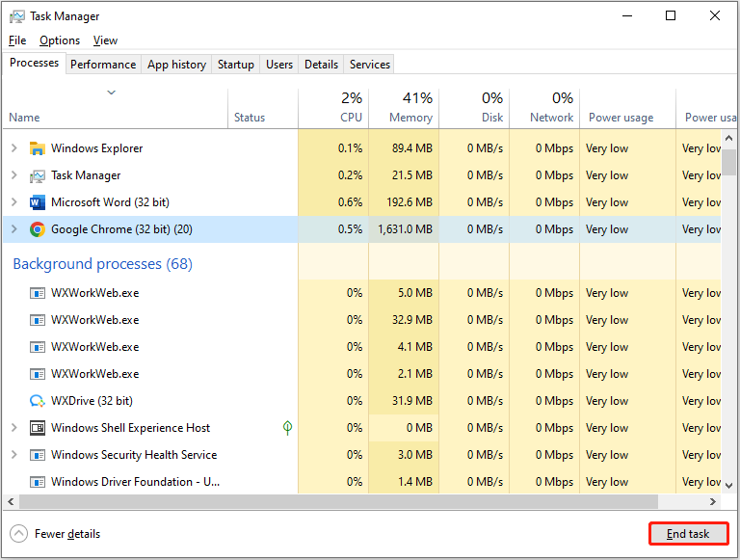Sort by the Power usage column
This screenshot has width=740, height=560.
[627, 109]
